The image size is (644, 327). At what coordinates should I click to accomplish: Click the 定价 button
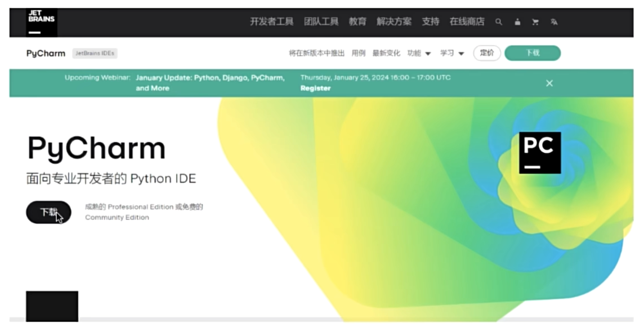(x=487, y=53)
